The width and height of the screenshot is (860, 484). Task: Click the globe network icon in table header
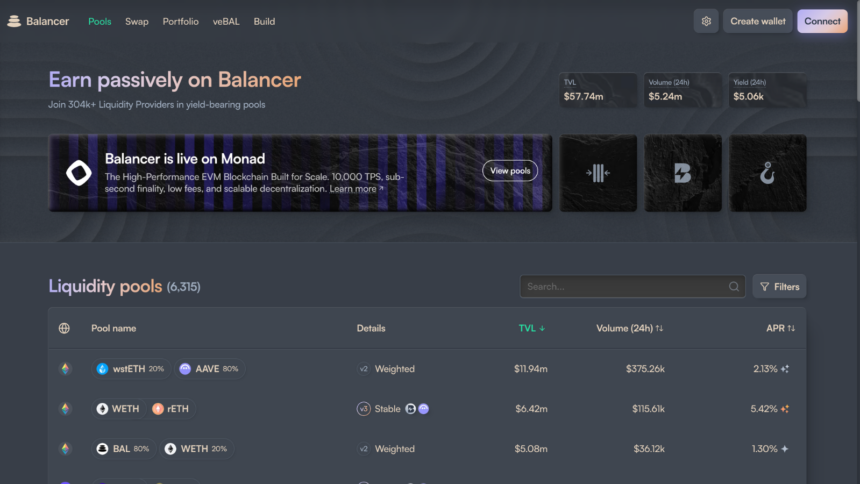pyautogui.click(x=64, y=328)
